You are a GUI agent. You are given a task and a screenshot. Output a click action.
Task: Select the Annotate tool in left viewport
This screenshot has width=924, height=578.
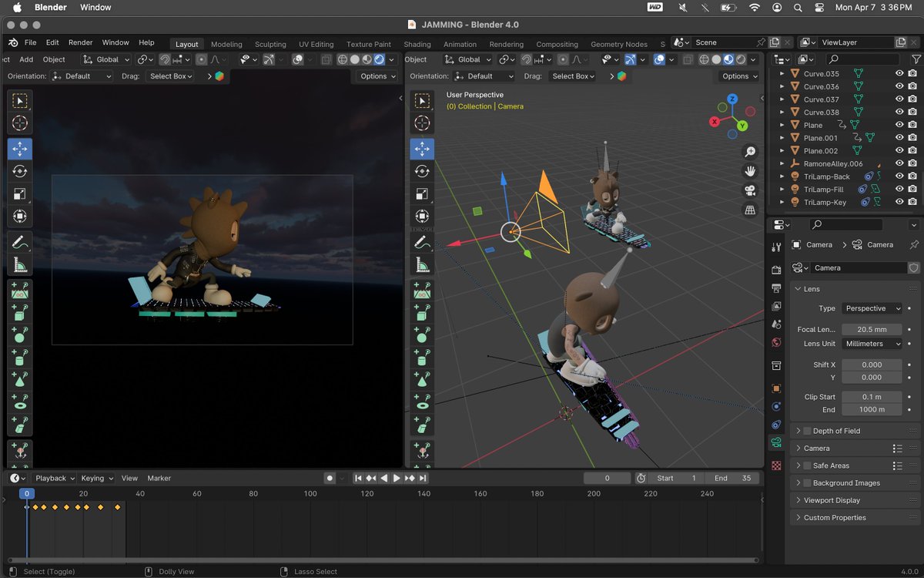20,242
